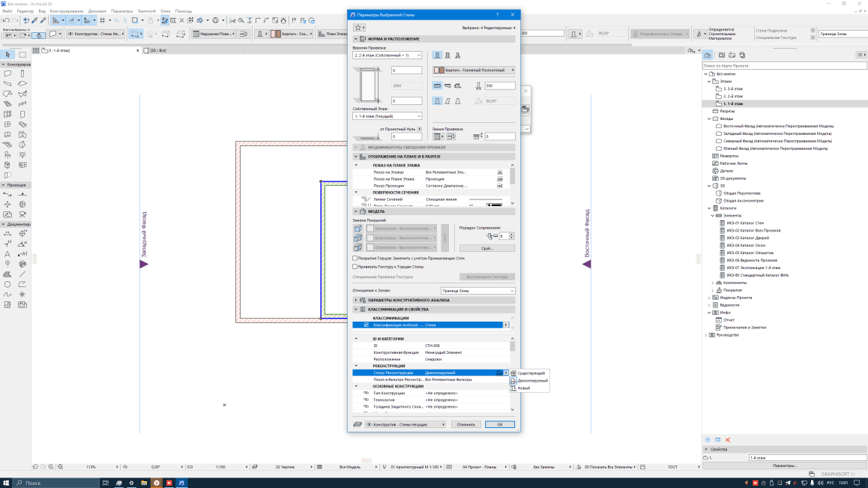This screenshot has height=488, width=868.
Task: Choose 'Существующий' renovation status
Action: pyautogui.click(x=531, y=373)
